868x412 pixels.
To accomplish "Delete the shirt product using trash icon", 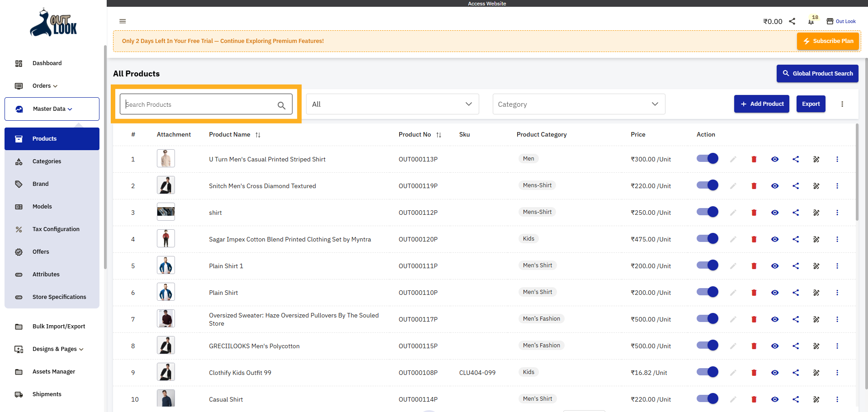I will (x=754, y=212).
